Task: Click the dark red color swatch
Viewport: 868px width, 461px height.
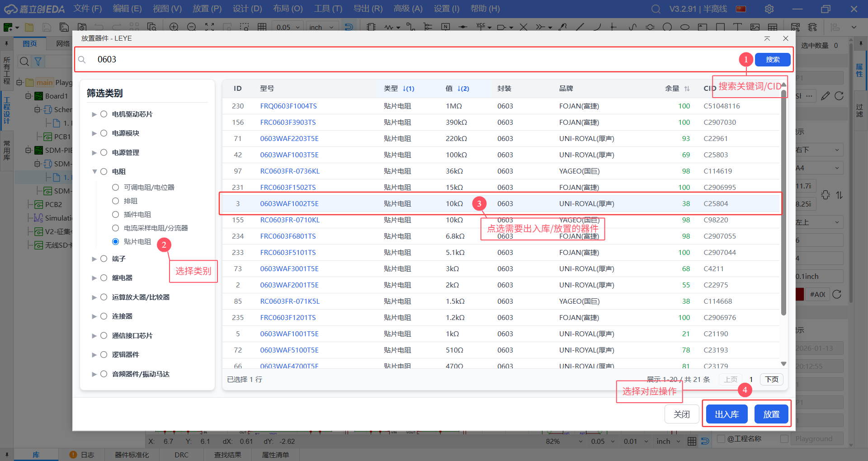Action: coord(799,294)
